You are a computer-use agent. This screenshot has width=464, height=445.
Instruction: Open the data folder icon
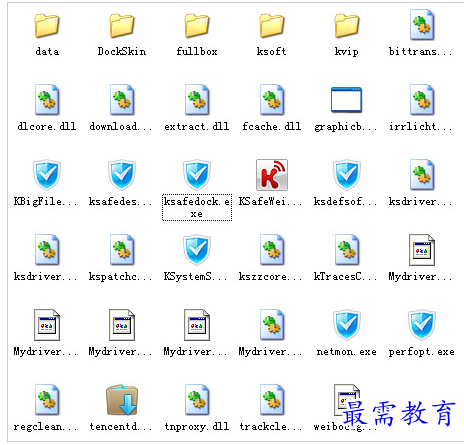tap(47, 25)
